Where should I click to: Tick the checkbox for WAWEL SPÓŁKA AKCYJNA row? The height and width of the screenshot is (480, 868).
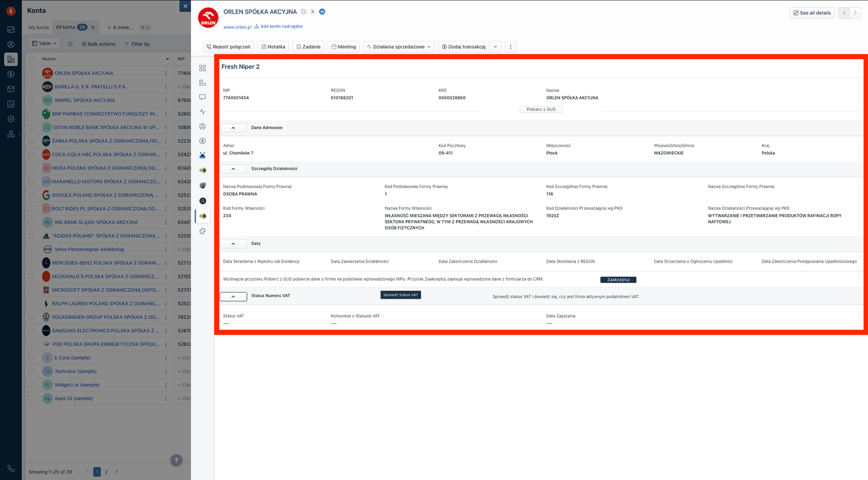[32, 100]
